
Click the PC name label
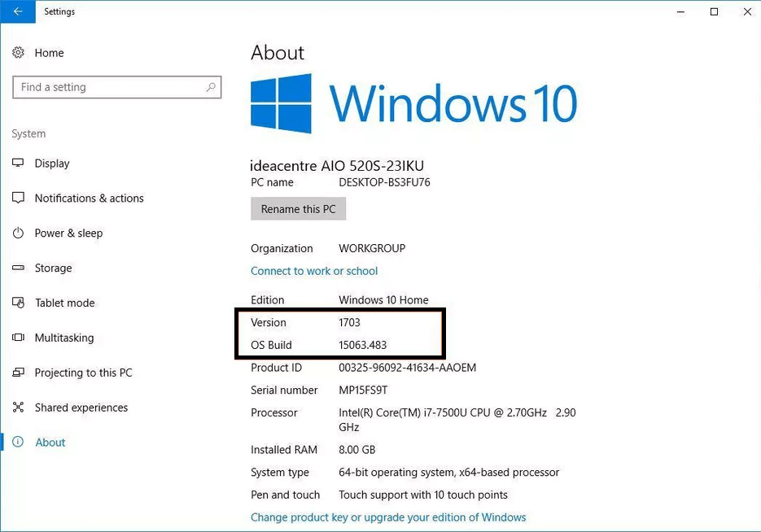(x=272, y=182)
